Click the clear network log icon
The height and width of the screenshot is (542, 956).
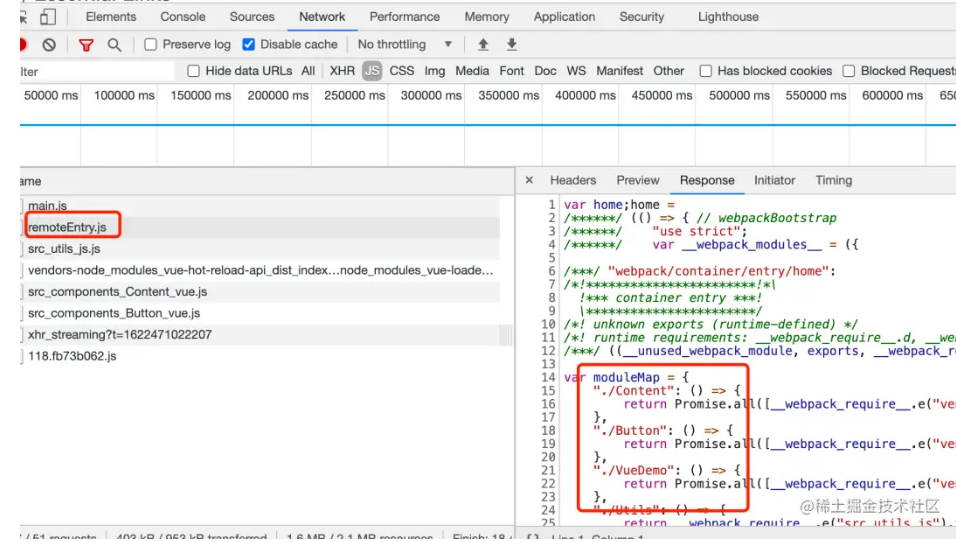tap(49, 45)
